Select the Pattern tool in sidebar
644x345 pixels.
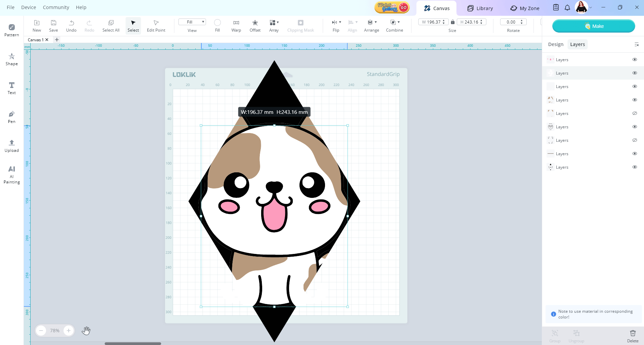tap(11, 30)
